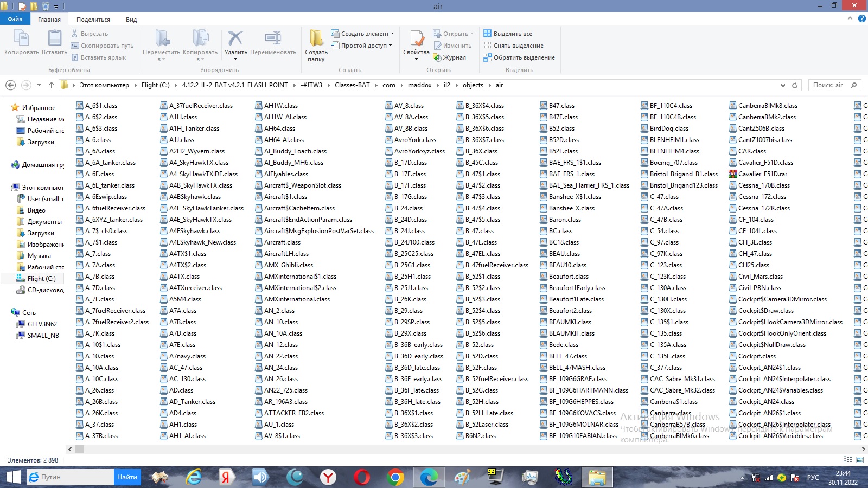Collapse the ribbon with the chevron
Image resolution: width=868 pixels, height=488 pixels.
click(x=850, y=19)
